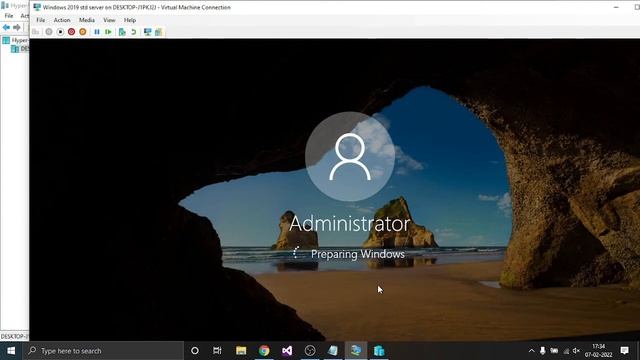
Task: Select the active VM Connection taskbar button
Action: pos(356,351)
